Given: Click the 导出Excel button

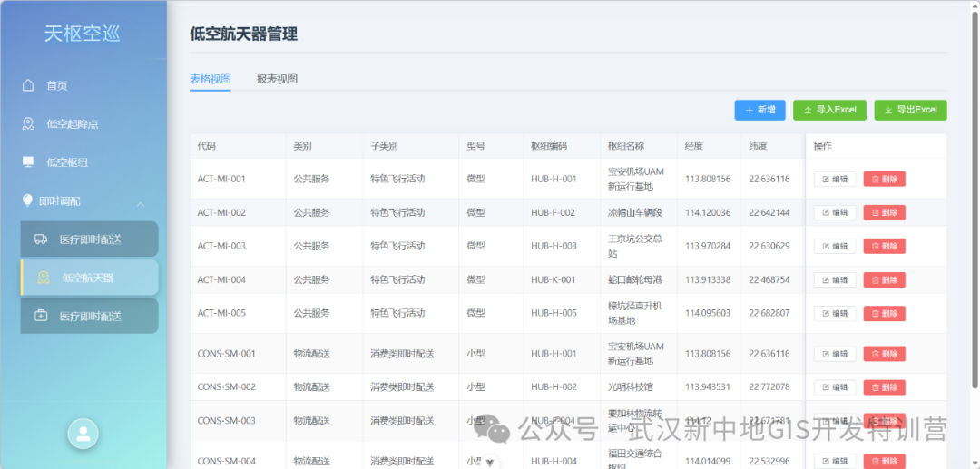Looking at the screenshot, I should tap(911, 110).
